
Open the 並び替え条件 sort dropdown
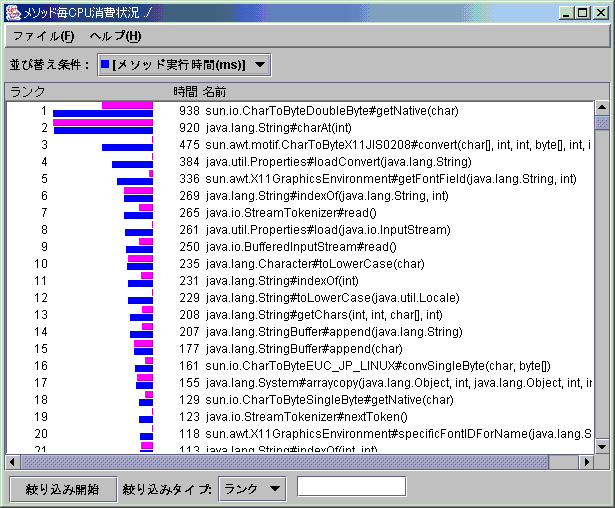(x=184, y=65)
